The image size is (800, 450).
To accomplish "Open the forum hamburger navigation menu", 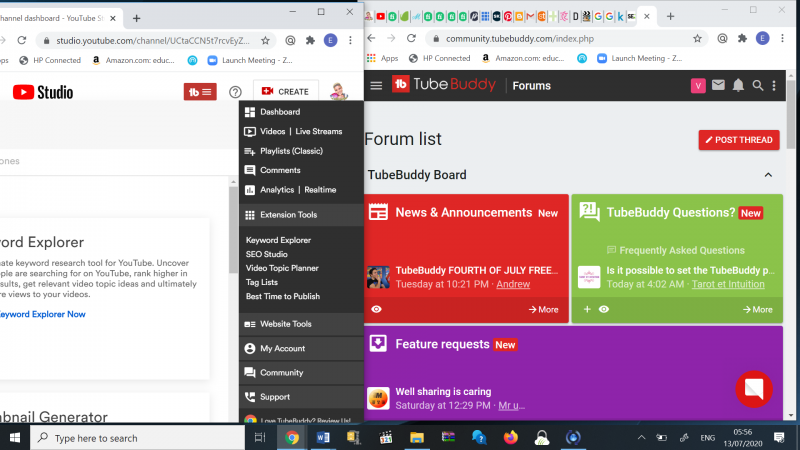I will [376, 86].
